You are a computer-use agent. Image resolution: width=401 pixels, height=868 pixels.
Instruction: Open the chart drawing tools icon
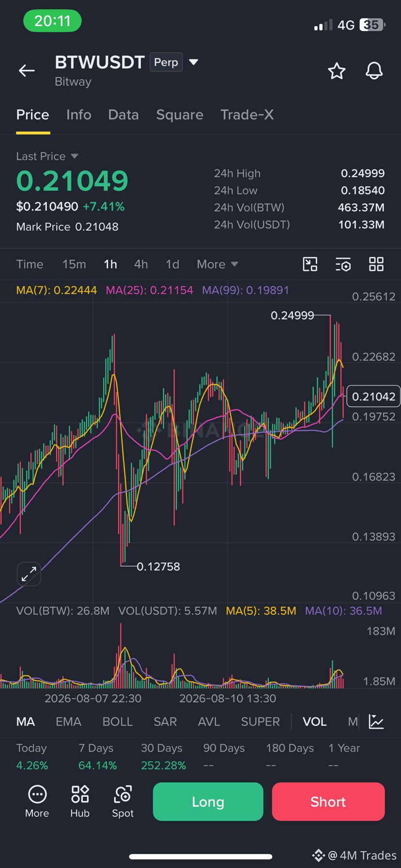coord(310,264)
